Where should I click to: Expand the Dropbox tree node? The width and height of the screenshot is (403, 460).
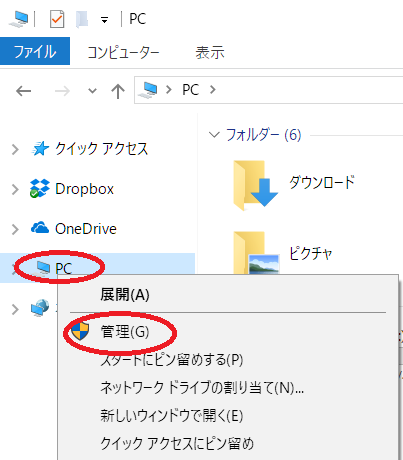(x=15, y=189)
